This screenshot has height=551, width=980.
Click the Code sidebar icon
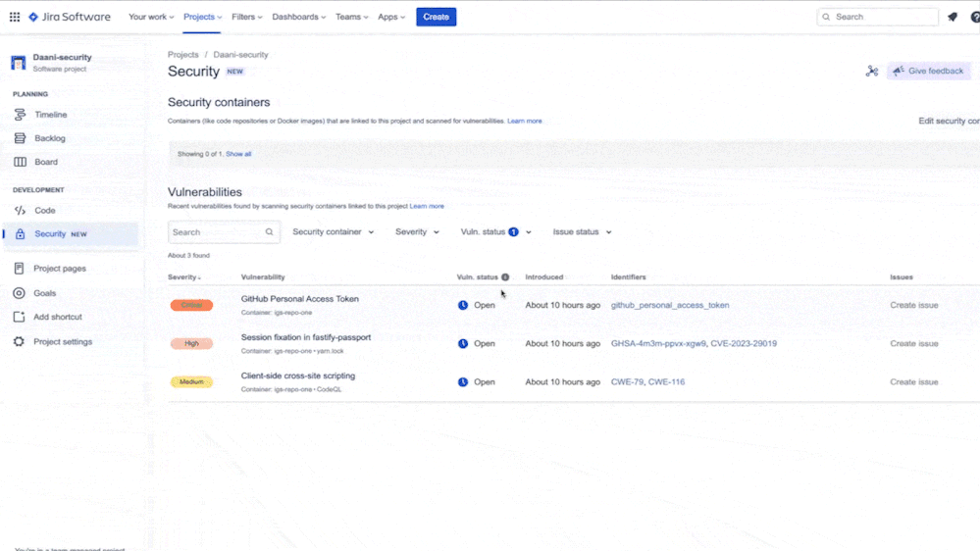point(20,211)
